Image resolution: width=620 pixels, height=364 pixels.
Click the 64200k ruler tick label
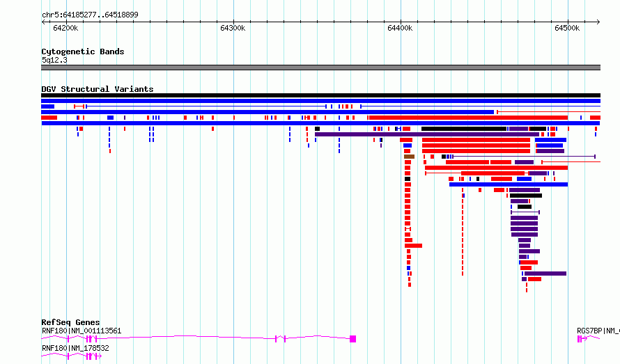(x=65, y=28)
